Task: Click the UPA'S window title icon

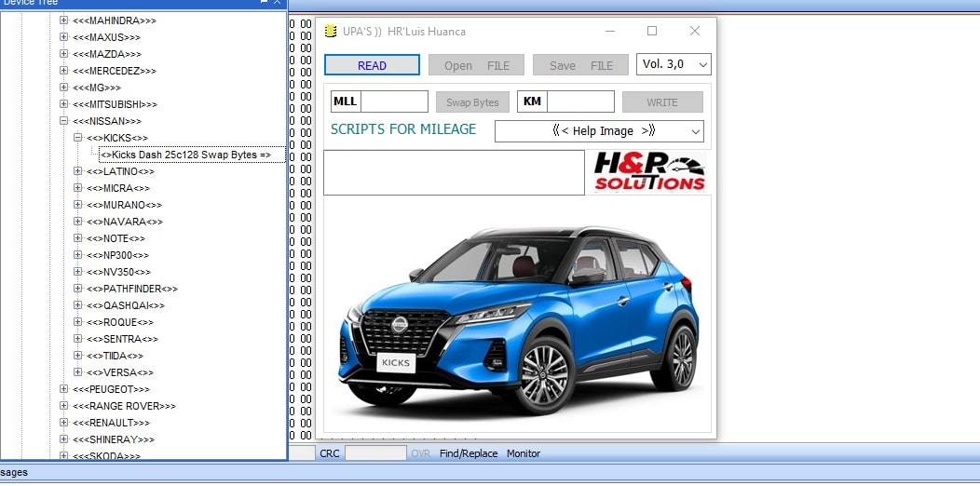Action: (330, 32)
